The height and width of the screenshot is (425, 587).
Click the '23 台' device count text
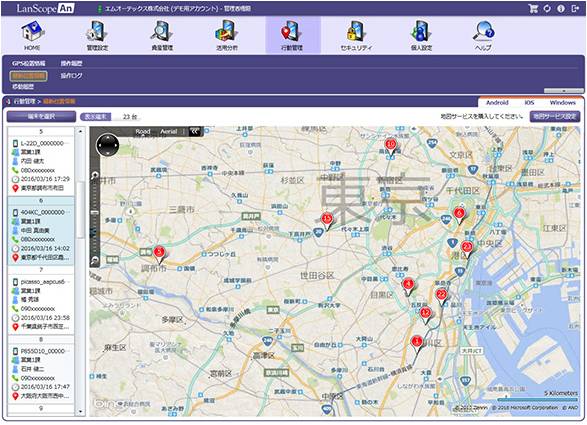point(130,117)
